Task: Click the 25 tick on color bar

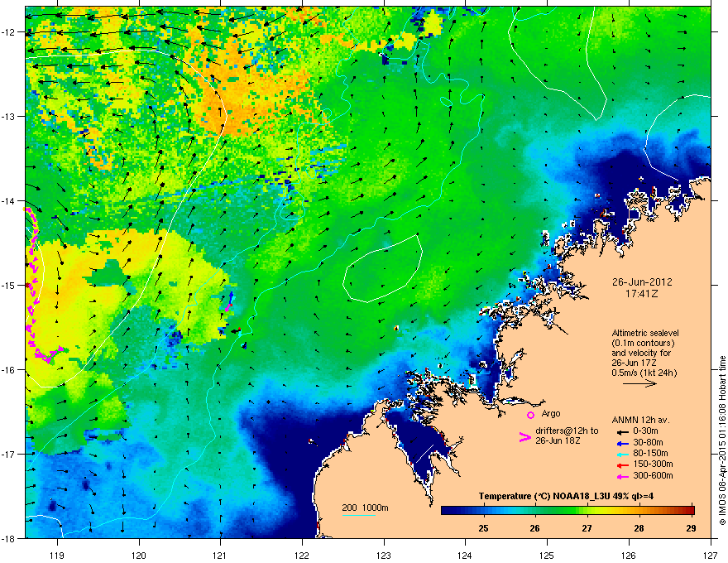Action: pos(483,528)
